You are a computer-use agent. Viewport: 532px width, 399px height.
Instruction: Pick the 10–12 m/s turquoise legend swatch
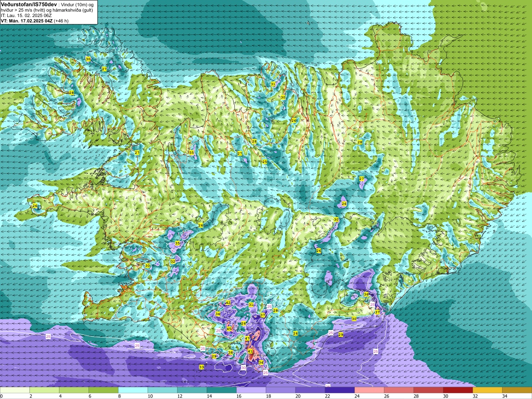163,390
